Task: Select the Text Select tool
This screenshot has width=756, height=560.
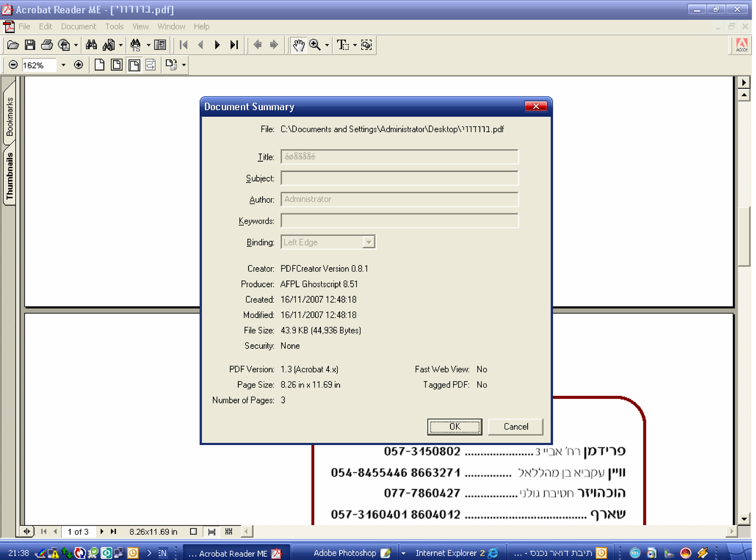Action: [x=343, y=45]
